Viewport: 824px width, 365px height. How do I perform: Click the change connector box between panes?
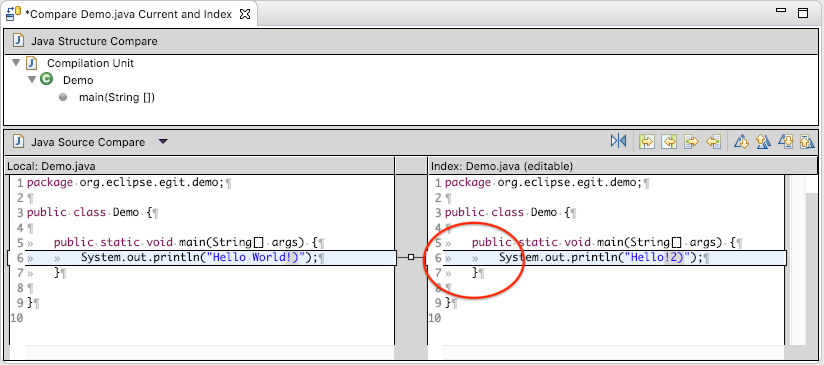[x=411, y=257]
